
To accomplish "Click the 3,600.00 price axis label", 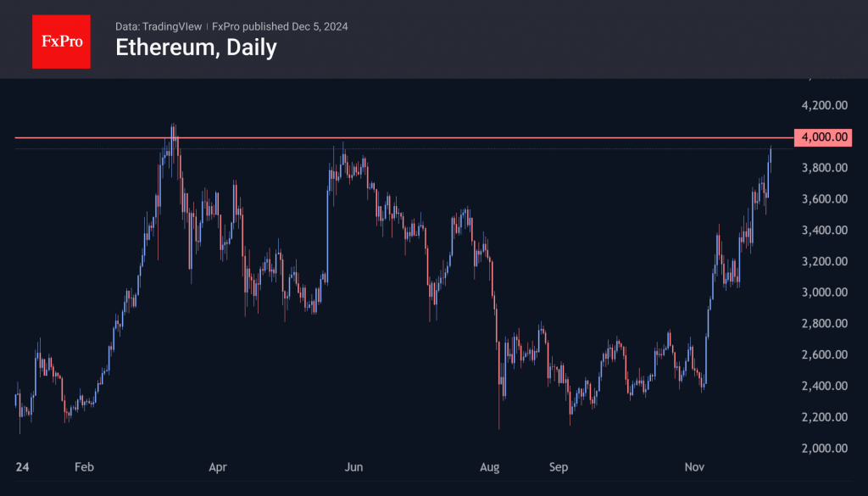I will click(x=824, y=199).
